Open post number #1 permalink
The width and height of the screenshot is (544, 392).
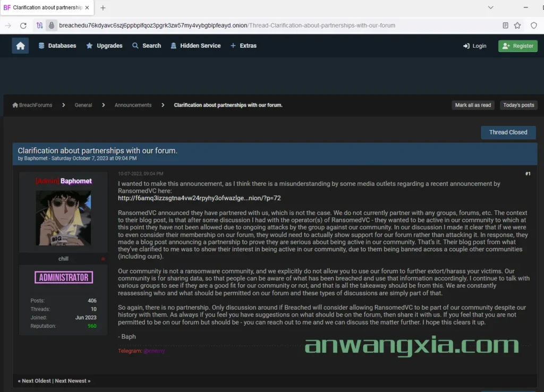tap(528, 174)
